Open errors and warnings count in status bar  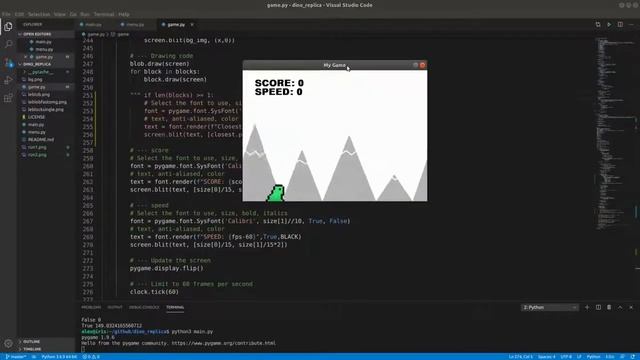(91, 357)
